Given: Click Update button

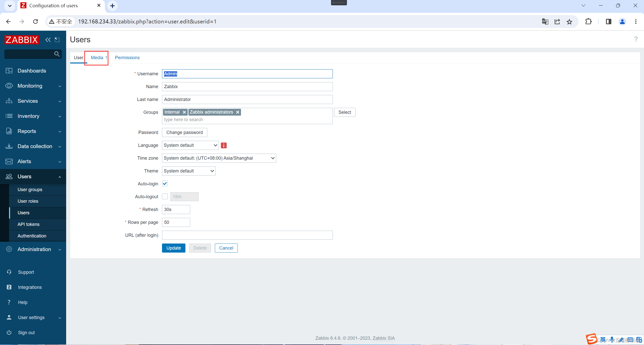Looking at the screenshot, I should 173,248.
